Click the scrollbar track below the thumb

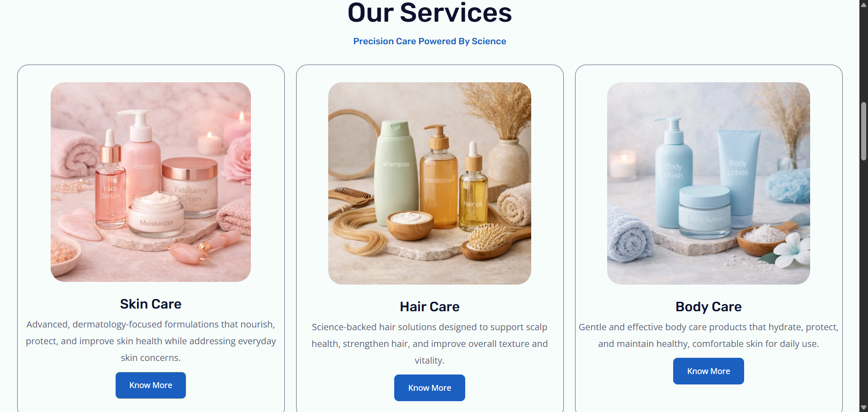863,280
